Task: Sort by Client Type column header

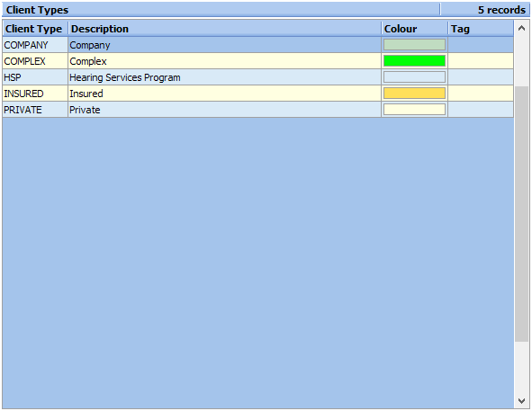Action: (x=35, y=29)
